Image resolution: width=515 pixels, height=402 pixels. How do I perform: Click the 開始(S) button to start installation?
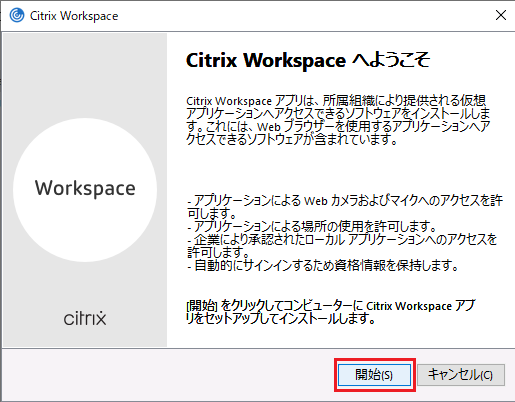click(374, 375)
